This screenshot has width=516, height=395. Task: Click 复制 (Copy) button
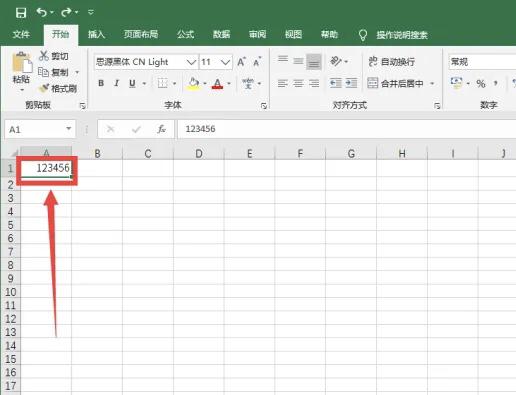click(x=54, y=72)
